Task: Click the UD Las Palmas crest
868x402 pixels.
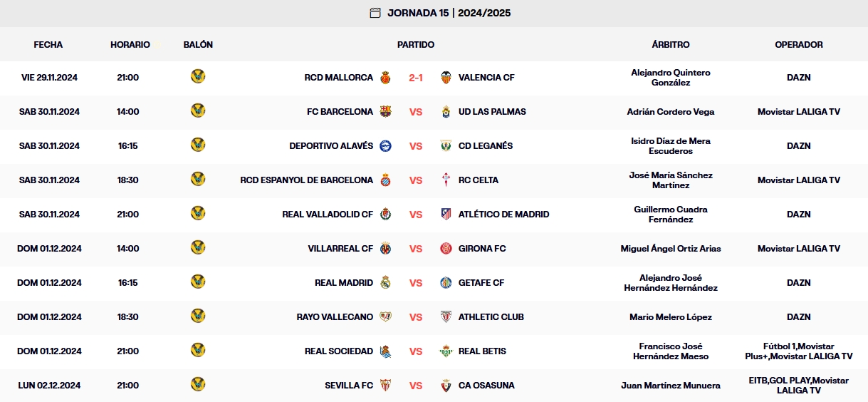Action: [446, 112]
